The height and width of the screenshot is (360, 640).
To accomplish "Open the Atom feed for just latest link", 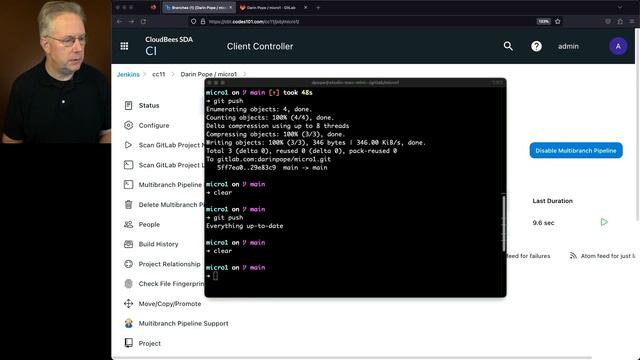I will [x=608, y=256].
